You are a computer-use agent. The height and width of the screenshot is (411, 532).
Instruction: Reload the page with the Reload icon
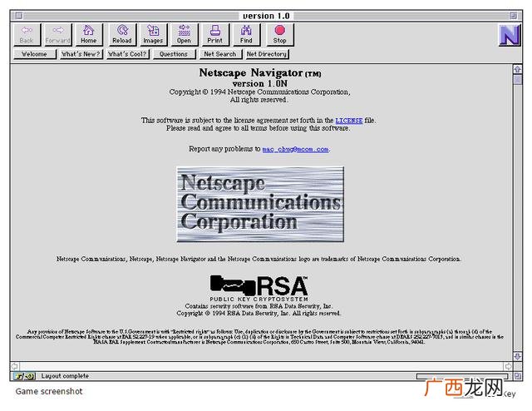122,34
